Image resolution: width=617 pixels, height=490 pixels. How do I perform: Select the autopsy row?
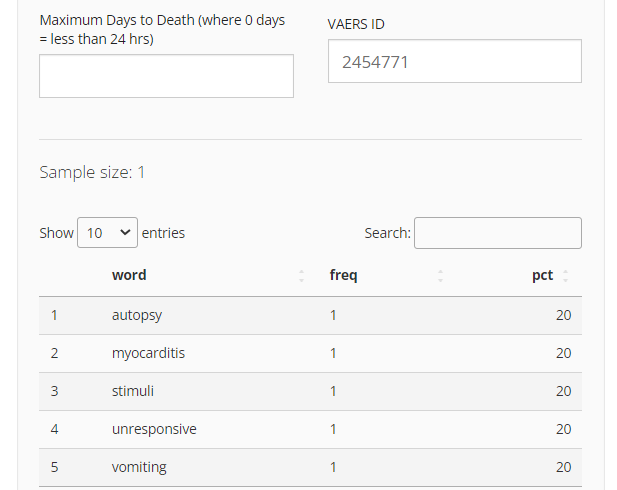[310, 316]
